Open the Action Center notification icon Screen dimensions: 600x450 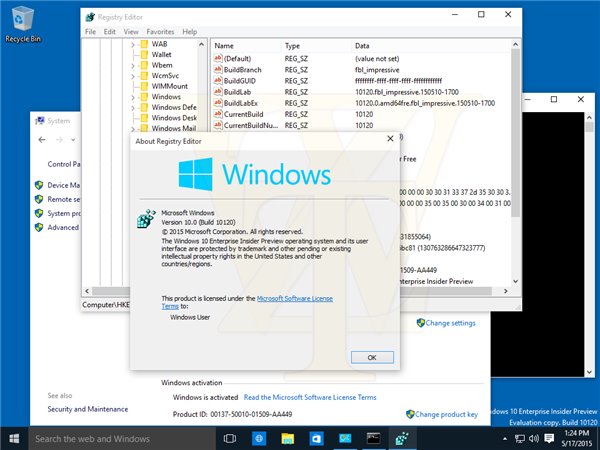[549, 438]
